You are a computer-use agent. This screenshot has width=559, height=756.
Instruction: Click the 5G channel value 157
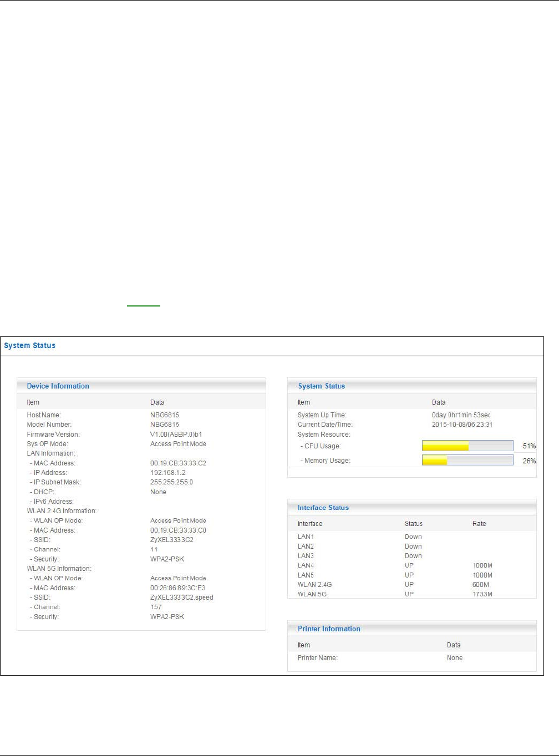click(x=156, y=607)
